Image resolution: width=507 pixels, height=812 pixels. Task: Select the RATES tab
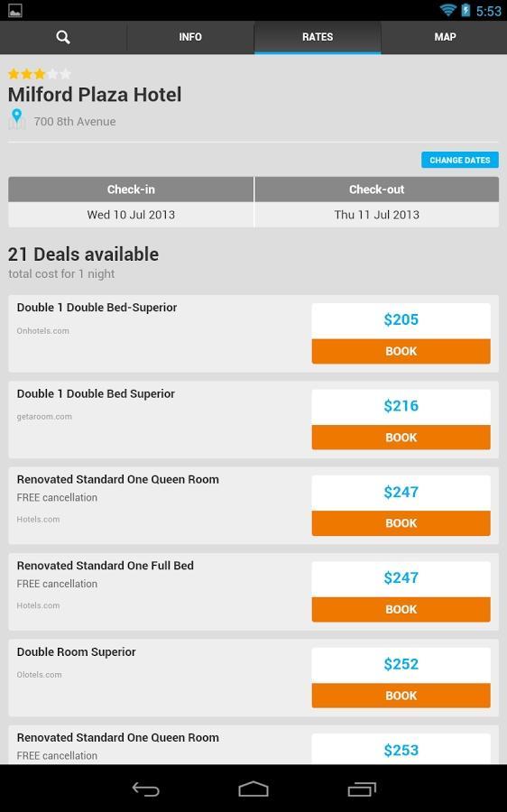tap(318, 37)
